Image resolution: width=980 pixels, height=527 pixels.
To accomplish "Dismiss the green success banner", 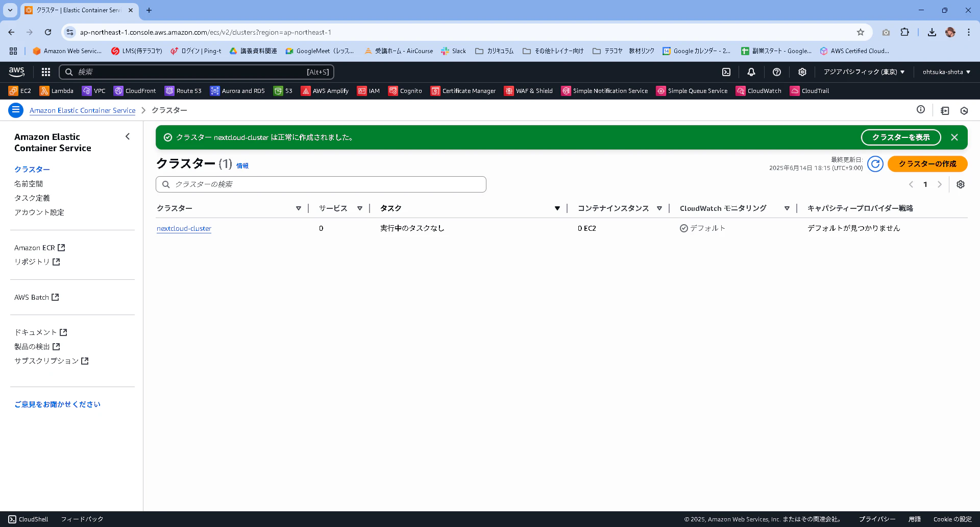I will click(x=954, y=137).
